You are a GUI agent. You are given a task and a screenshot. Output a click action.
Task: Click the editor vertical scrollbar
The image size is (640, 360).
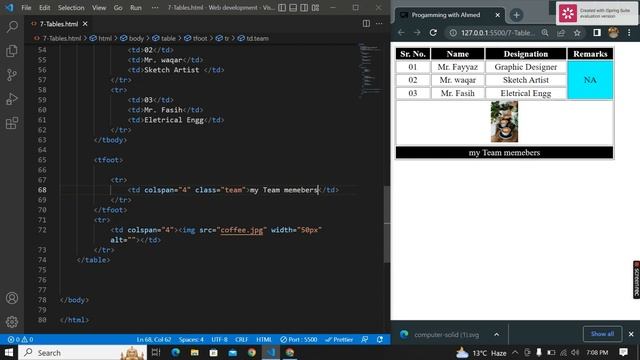point(387,224)
